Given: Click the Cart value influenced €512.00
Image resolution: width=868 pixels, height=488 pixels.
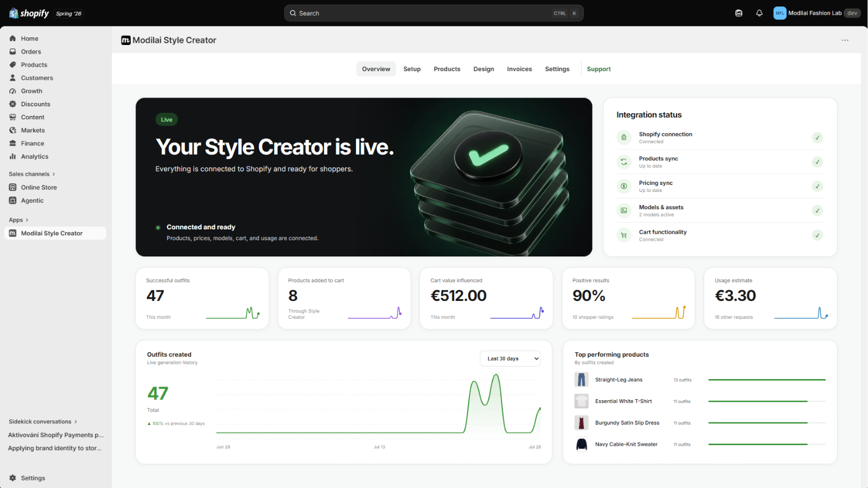Looking at the screenshot, I should [458, 296].
